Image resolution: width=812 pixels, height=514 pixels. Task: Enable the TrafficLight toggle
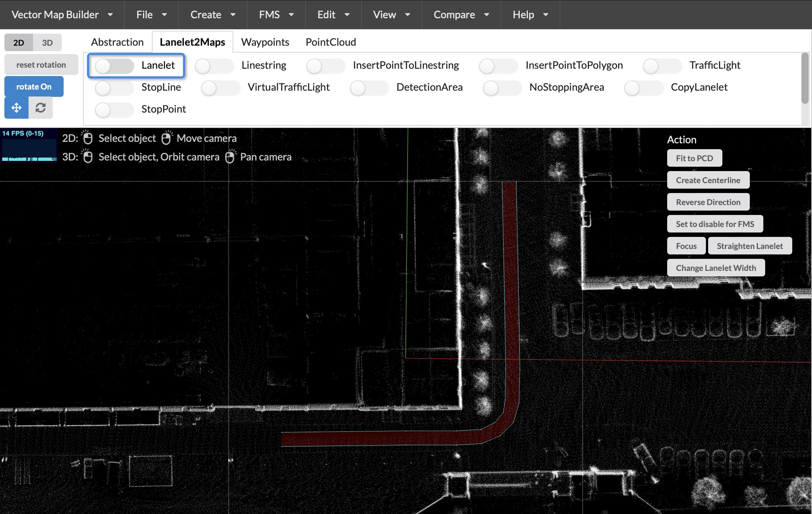tap(662, 66)
